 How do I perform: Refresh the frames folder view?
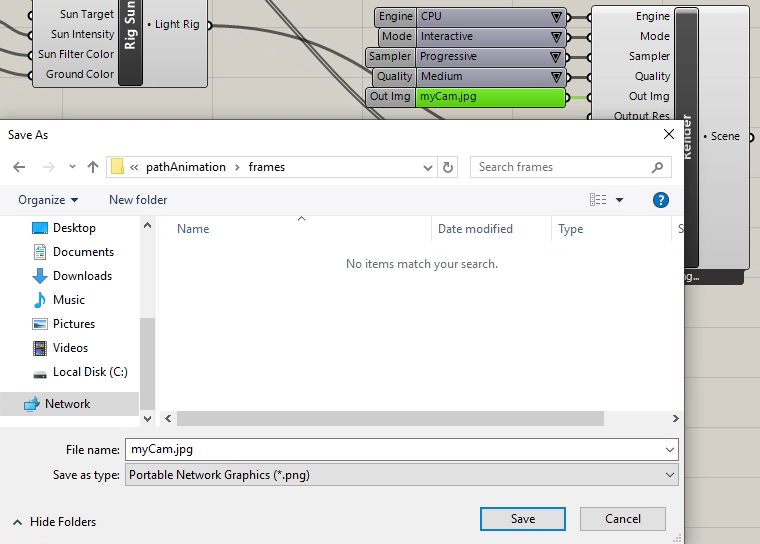447,167
